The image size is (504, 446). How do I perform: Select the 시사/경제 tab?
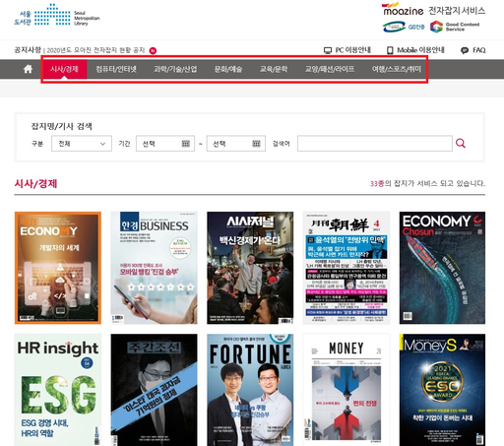64,69
